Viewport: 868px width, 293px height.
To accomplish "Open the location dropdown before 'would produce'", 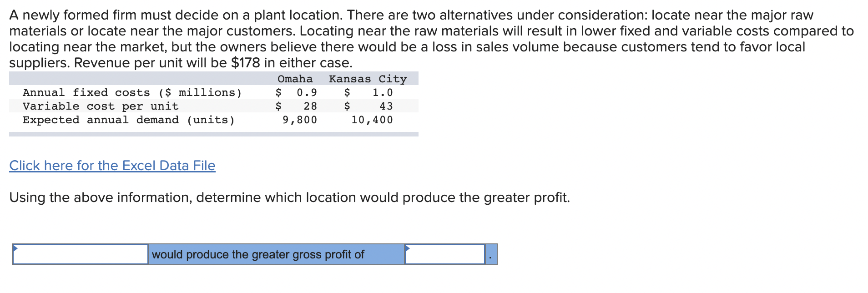I will point(81,254).
